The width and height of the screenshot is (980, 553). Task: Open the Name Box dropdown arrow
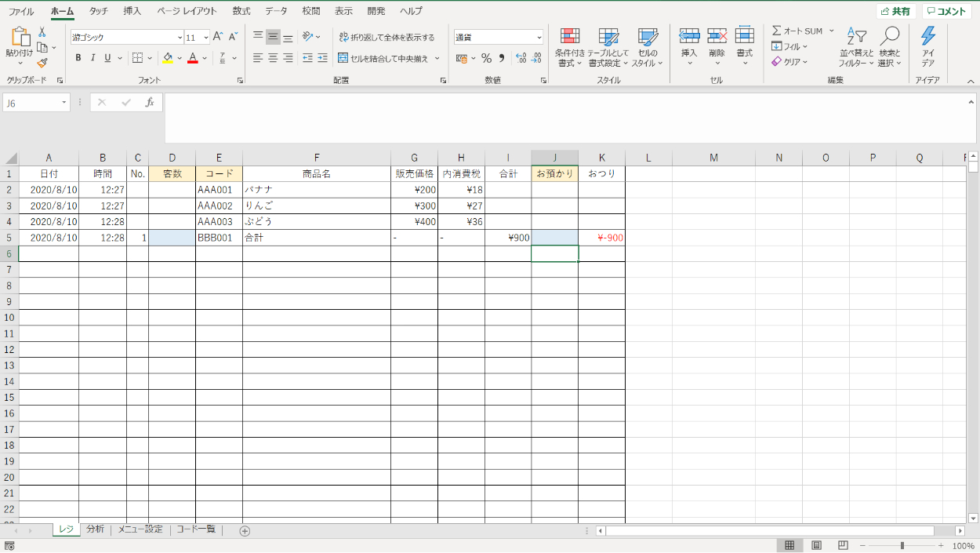(x=64, y=103)
